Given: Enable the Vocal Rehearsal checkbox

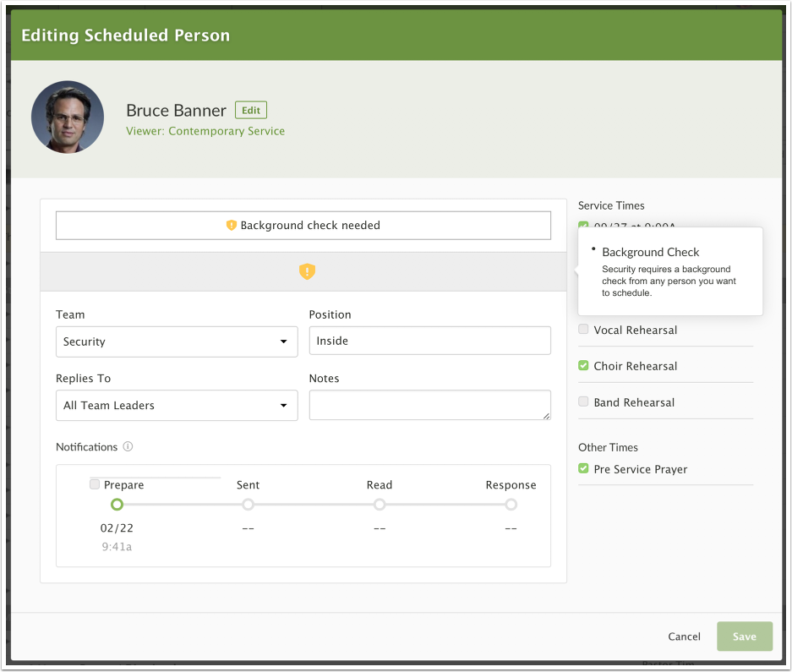Looking at the screenshot, I should tap(583, 330).
